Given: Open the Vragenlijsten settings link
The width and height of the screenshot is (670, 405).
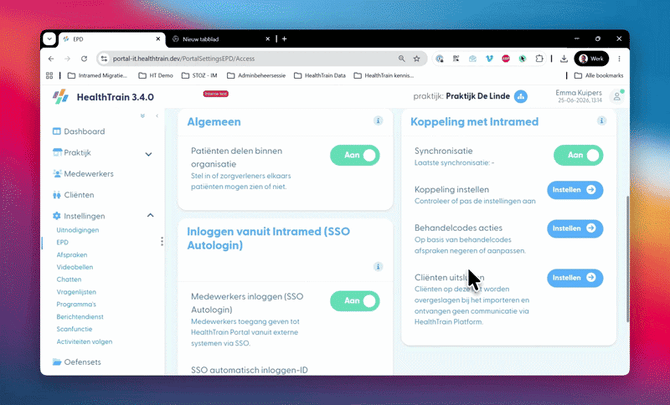Looking at the screenshot, I should click(76, 292).
